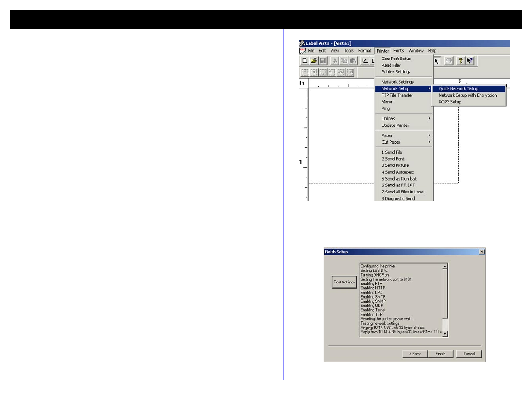Click the Copy toolbar icon
Viewport: 532px width, 399px height.
click(x=344, y=61)
